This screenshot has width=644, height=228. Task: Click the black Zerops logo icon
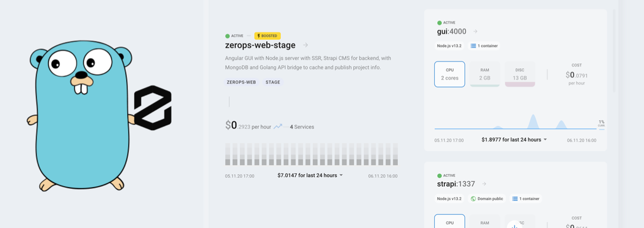(152, 108)
